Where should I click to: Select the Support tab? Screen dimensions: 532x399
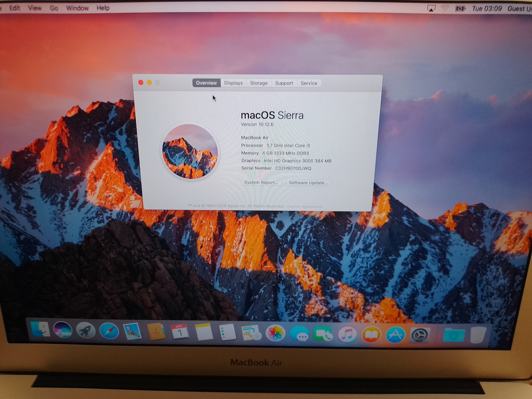click(x=284, y=83)
